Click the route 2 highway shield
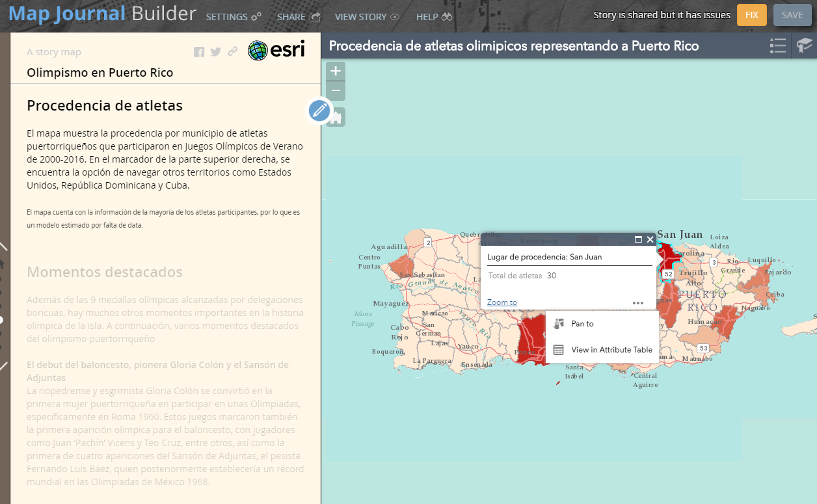This screenshot has height=504, width=817. pyautogui.click(x=427, y=243)
